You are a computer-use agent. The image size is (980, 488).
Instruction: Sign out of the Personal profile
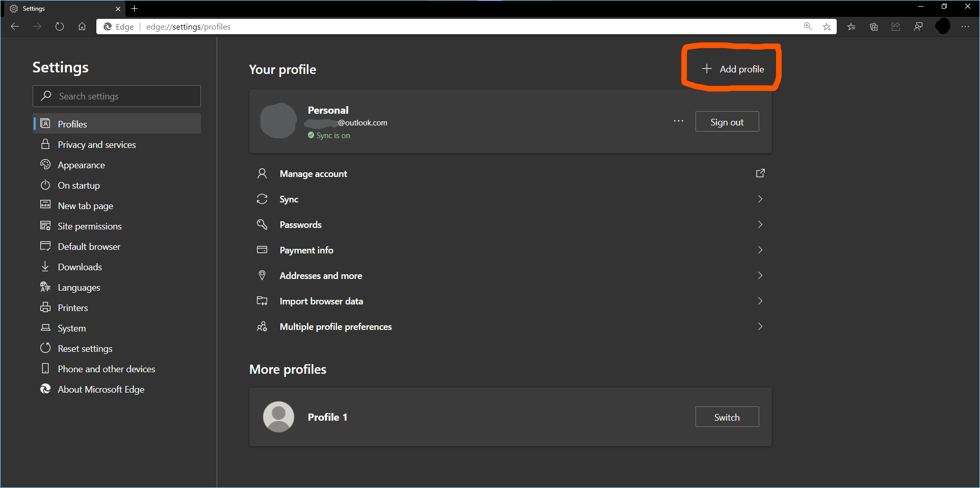click(727, 121)
